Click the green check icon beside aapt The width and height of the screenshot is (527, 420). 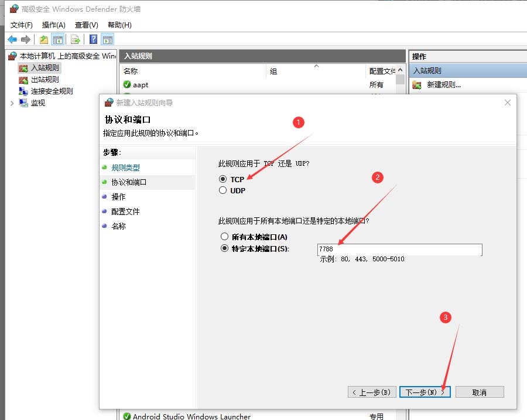(x=127, y=84)
